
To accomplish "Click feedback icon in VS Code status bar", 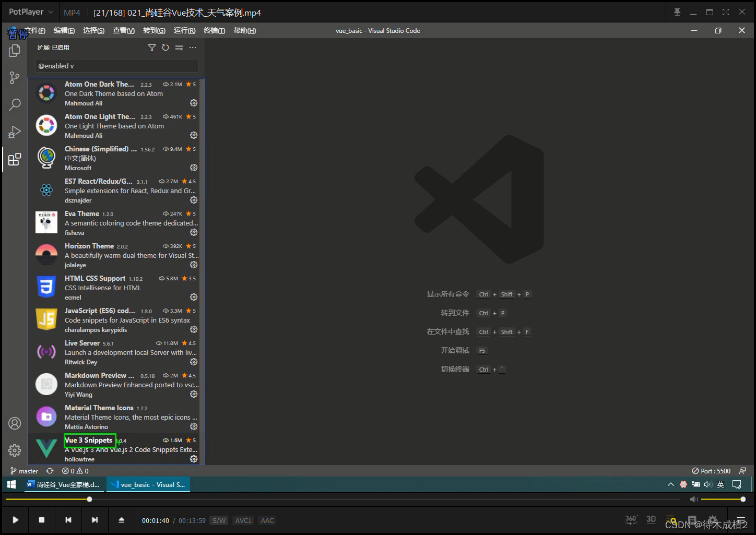I will 742,471.
